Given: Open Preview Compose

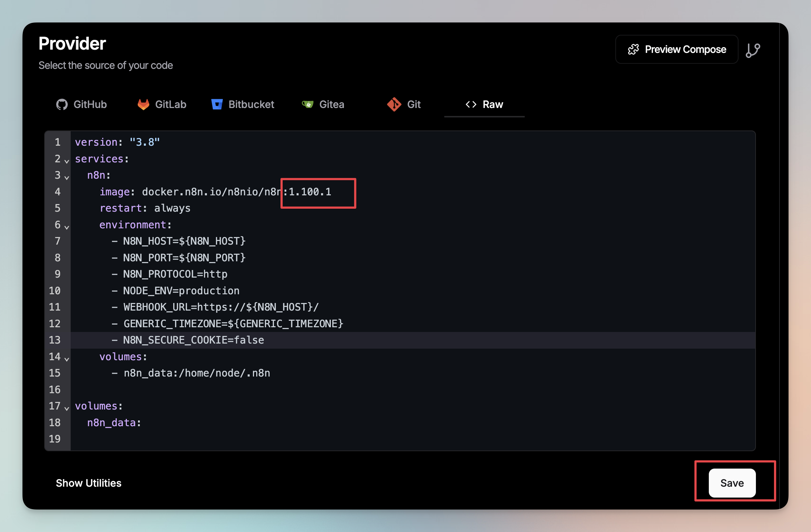Looking at the screenshot, I should [677, 49].
